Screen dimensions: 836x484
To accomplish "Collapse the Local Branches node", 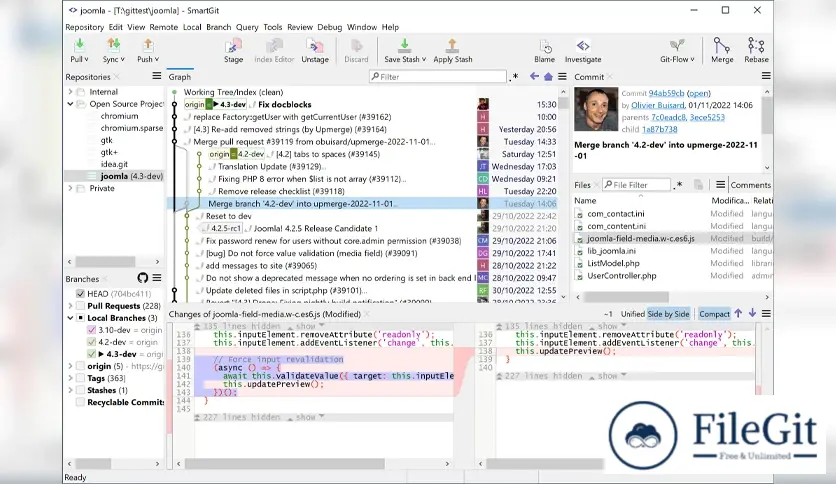I will pyautogui.click(x=70, y=318).
